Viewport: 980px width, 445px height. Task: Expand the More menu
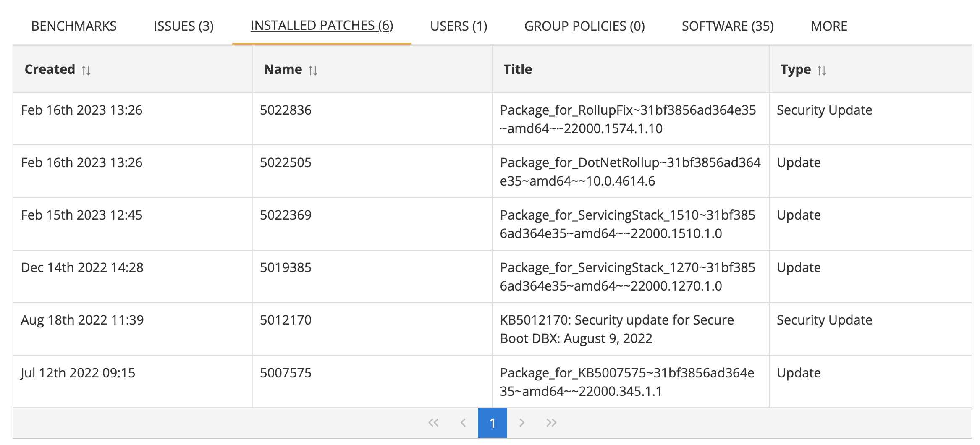(829, 26)
